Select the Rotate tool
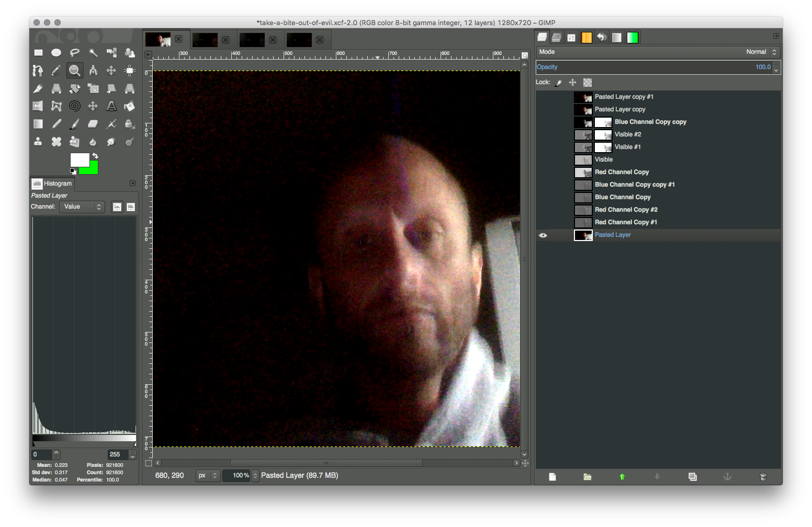Viewport: 812px width, 527px height. point(75,88)
